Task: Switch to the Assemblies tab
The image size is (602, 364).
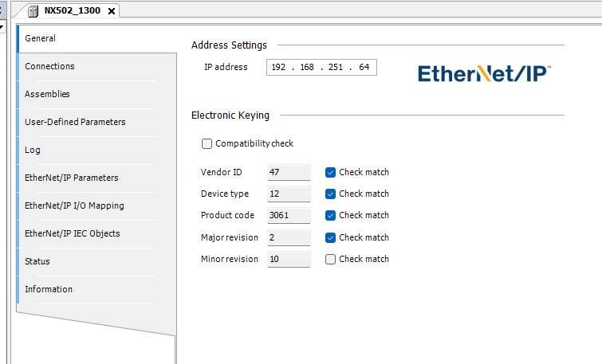Action: 47,94
